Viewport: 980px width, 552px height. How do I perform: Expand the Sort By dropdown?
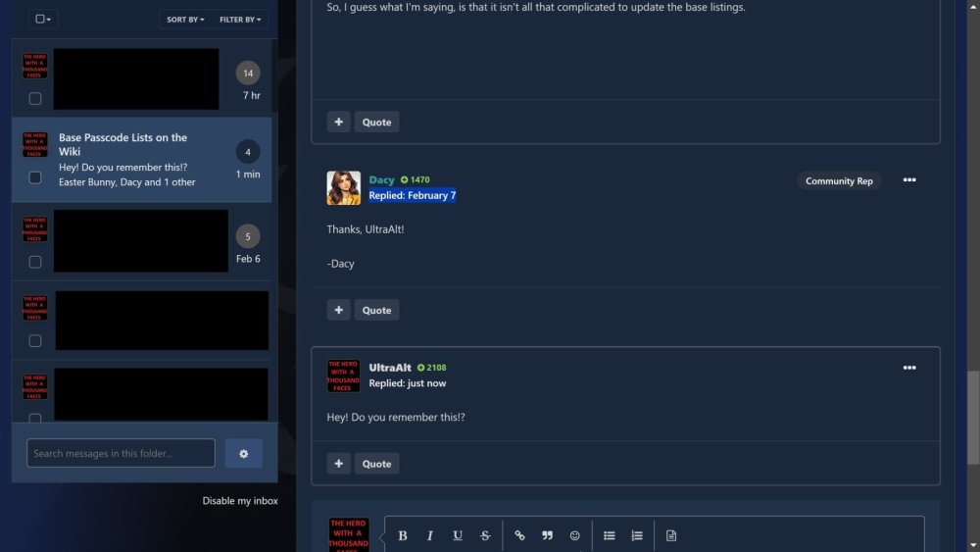click(x=185, y=20)
